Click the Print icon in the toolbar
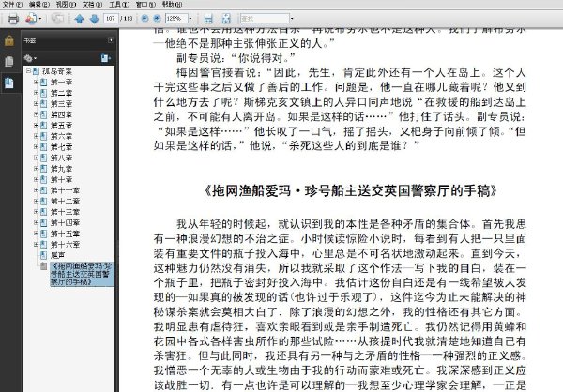563x392 pixels. (x=13, y=19)
